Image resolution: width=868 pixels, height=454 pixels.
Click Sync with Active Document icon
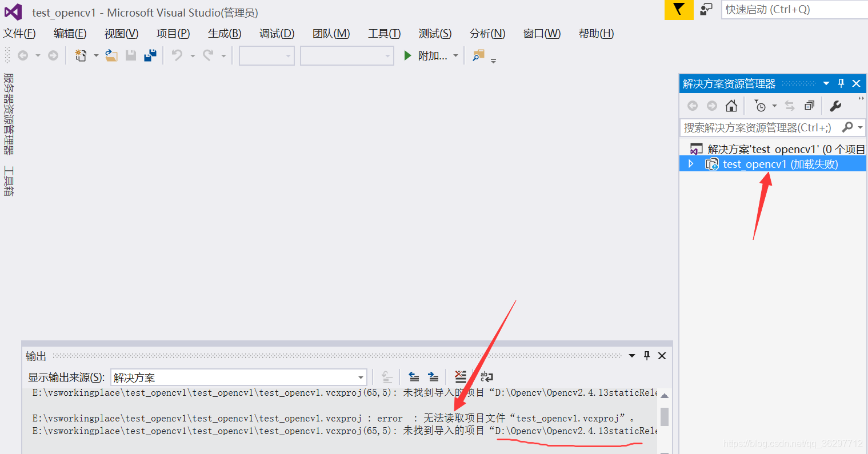coord(790,106)
